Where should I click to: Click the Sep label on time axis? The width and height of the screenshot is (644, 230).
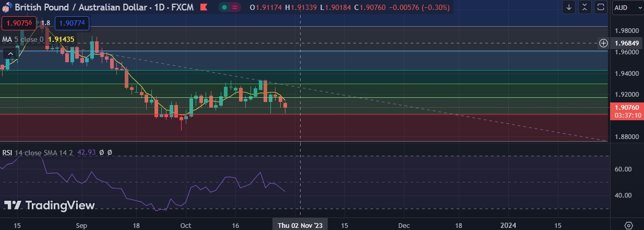pyautogui.click(x=81, y=225)
